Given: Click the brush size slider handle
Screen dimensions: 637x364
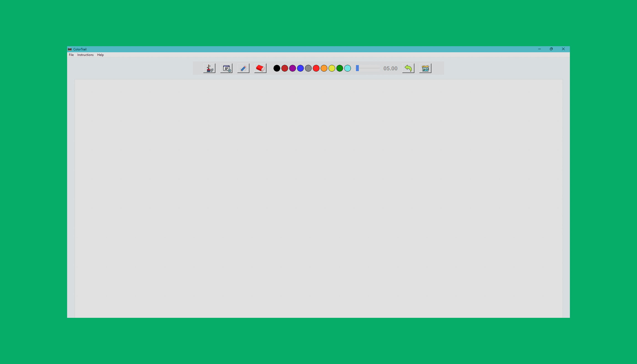Looking at the screenshot, I should [357, 68].
